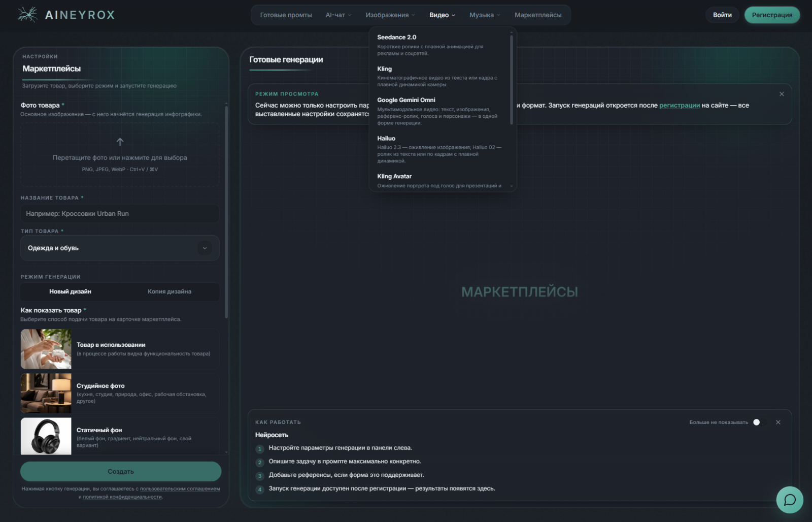Open 'Готовые промты' in the navigation
The width and height of the screenshot is (812, 522).
click(x=286, y=15)
